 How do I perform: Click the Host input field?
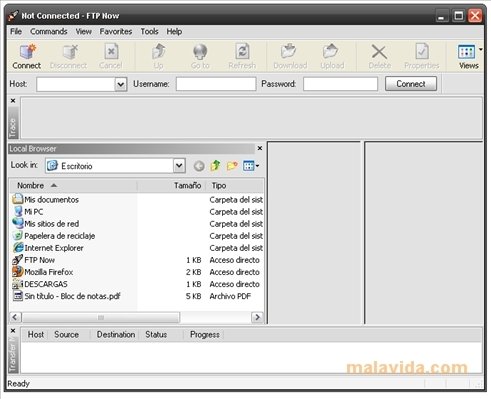click(x=76, y=84)
